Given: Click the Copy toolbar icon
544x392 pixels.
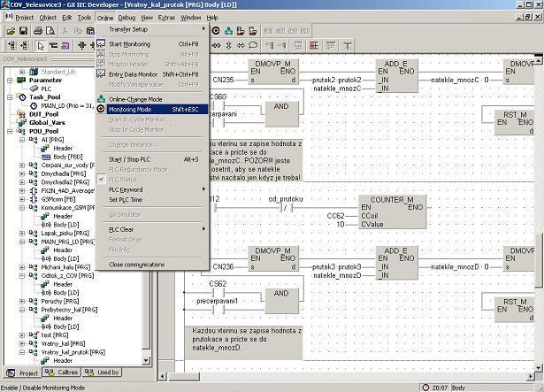Looking at the screenshot, I should point(78,31).
